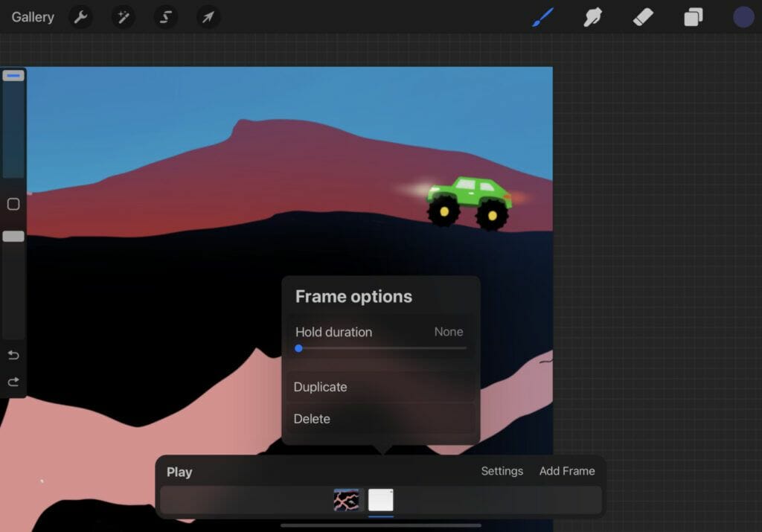Tap the square Modify button in sidebar
This screenshot has width=762, height=532.
click(x=13, y=204)
